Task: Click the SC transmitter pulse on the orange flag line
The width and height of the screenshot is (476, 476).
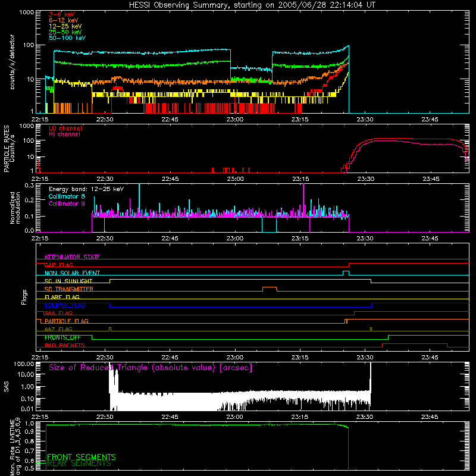Action: pyautogui.click(x=270, y=289)
